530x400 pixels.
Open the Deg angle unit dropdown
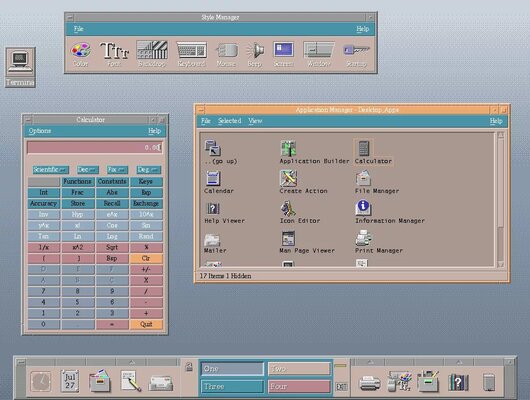148,170
